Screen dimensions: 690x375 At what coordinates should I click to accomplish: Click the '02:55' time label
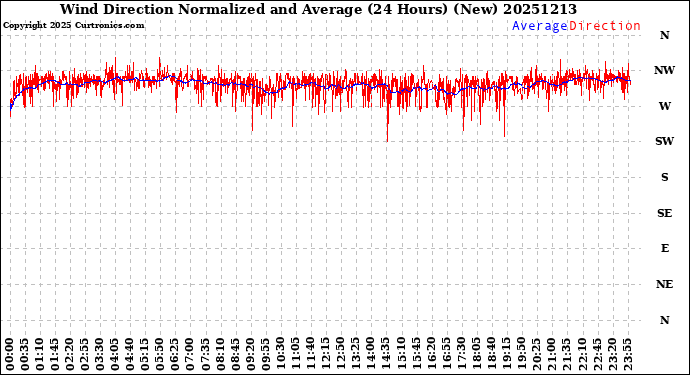pyautogui.click(x=84, y=354)
